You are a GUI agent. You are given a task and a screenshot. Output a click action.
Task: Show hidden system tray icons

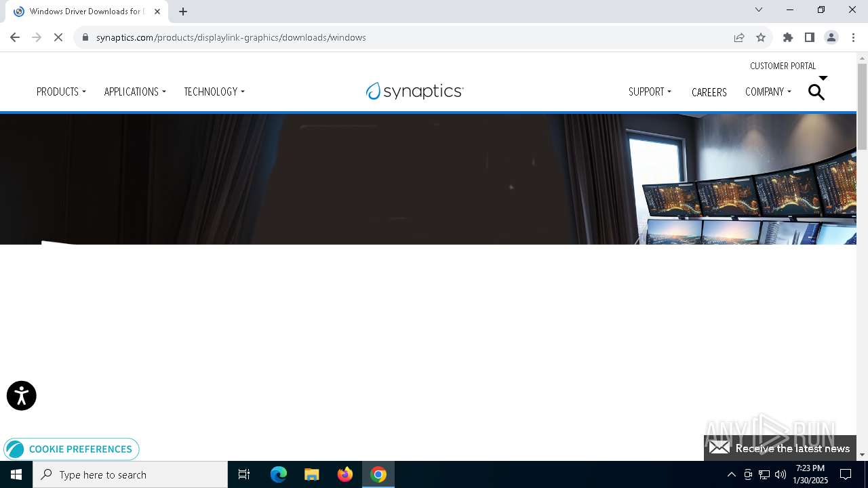click(732, 474)
